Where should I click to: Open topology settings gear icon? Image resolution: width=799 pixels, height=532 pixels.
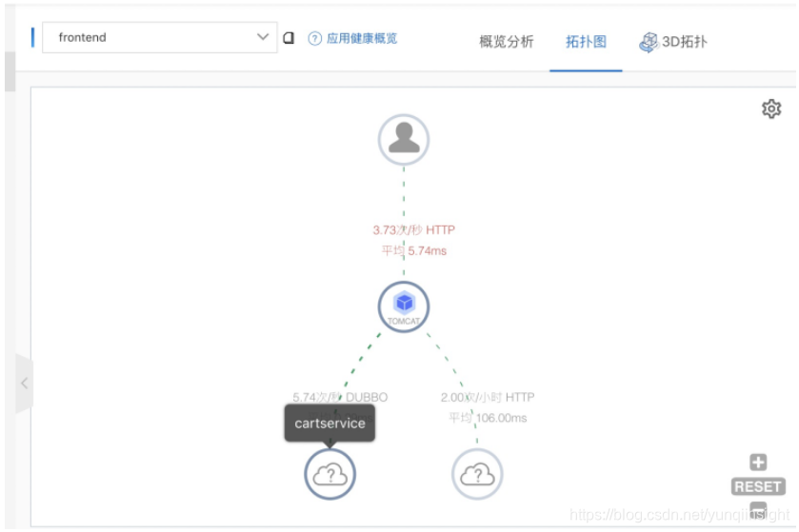[x=771, y=108]
